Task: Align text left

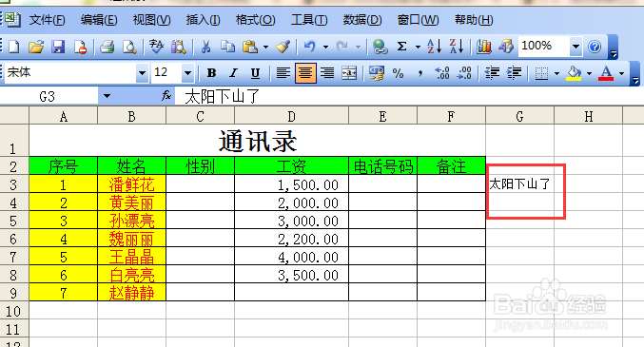Action: [283, 73]
